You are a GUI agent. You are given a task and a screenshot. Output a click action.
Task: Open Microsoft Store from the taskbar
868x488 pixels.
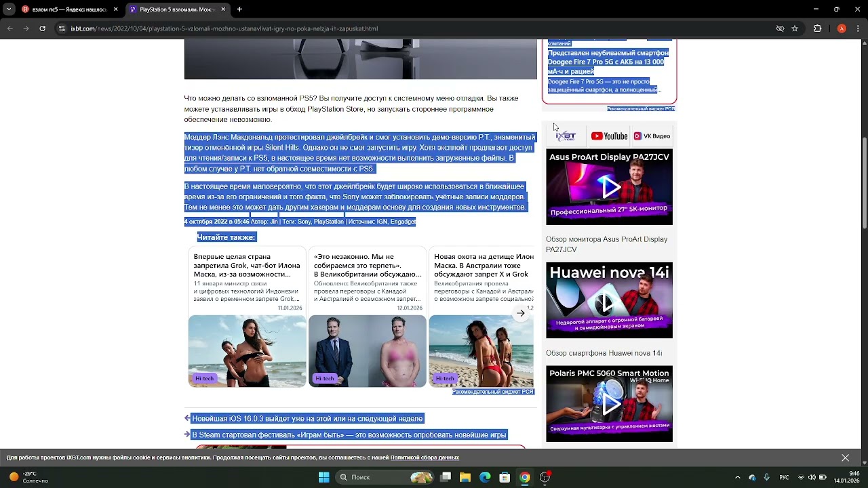505,477
